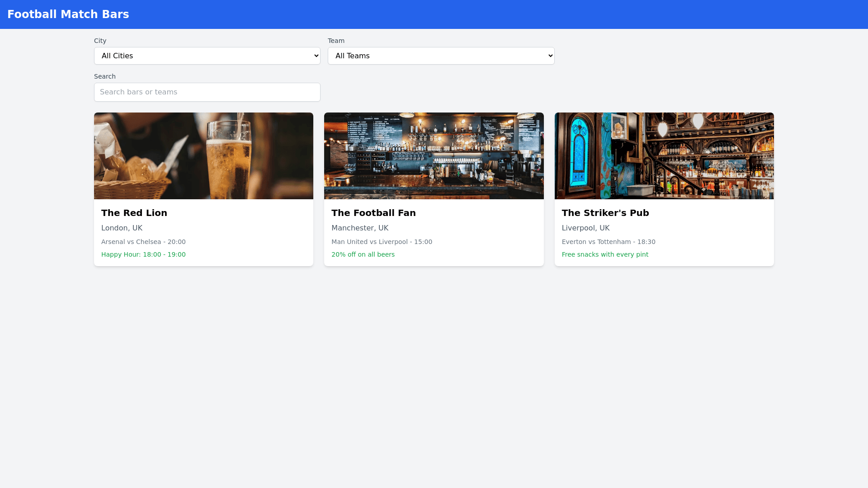The width and height of the screenshot is (868, 488).
Task: Click The Football Fan bar image
Action: click(x=434, y=155)
